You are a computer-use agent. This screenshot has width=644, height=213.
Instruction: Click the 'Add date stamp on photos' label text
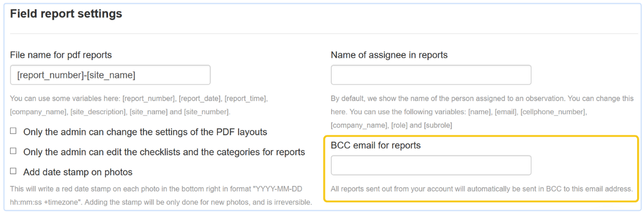(x=77, y=172)
